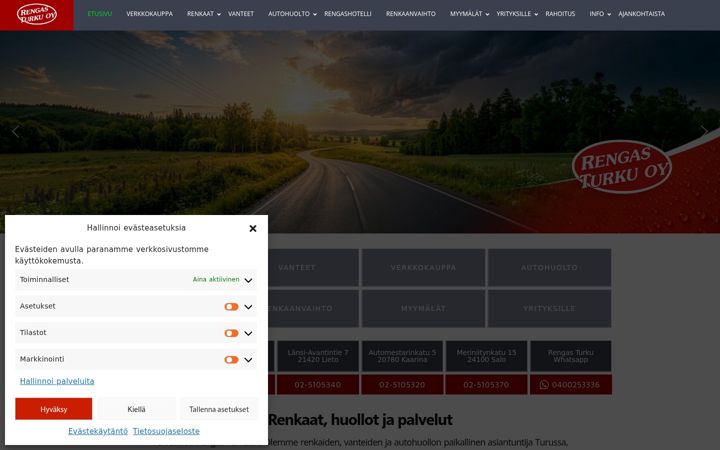
Task: Call Kaarina store number 02-5105320
Action: pos(402,385)
